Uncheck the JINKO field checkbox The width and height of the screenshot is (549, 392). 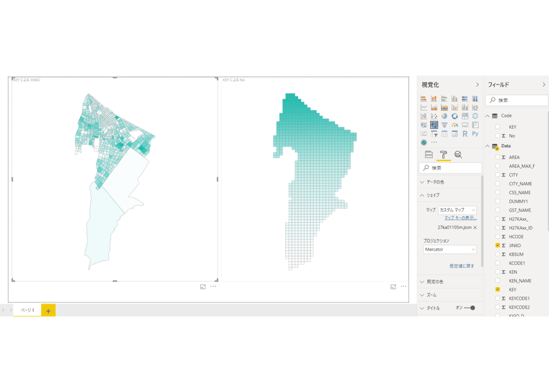497,245
